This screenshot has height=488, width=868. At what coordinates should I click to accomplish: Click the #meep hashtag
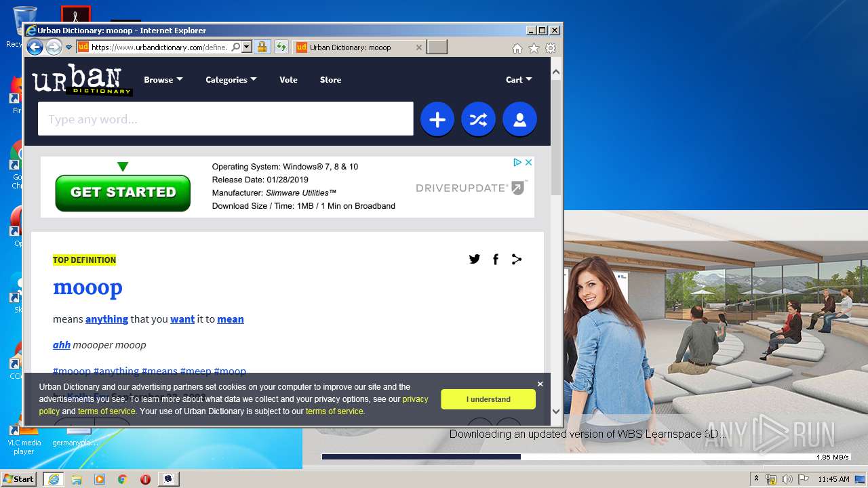(196, 371)
